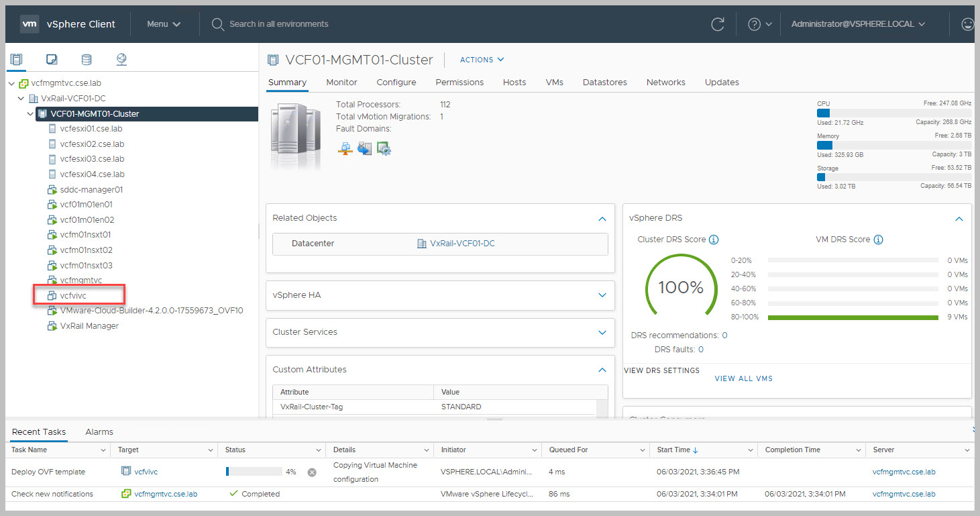
Task: Switch to VMs and Templates inventory view
Action: click(x=52, y=60)
